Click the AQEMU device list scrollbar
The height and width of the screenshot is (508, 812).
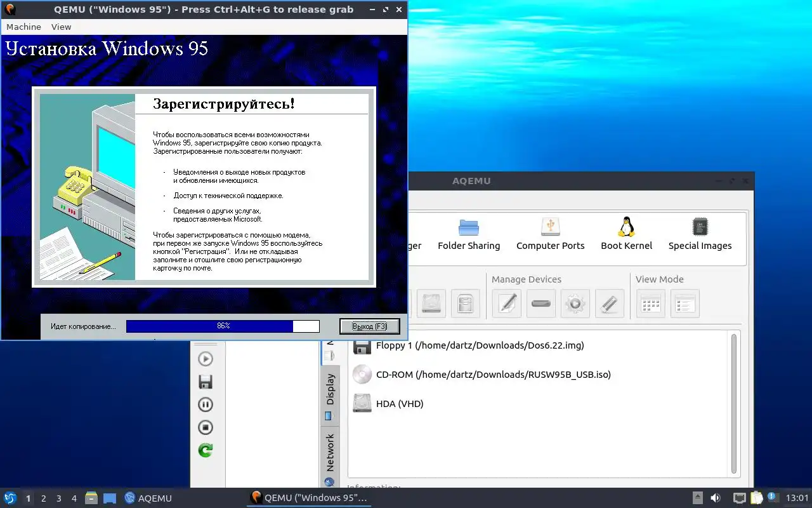tap(734, 404)
